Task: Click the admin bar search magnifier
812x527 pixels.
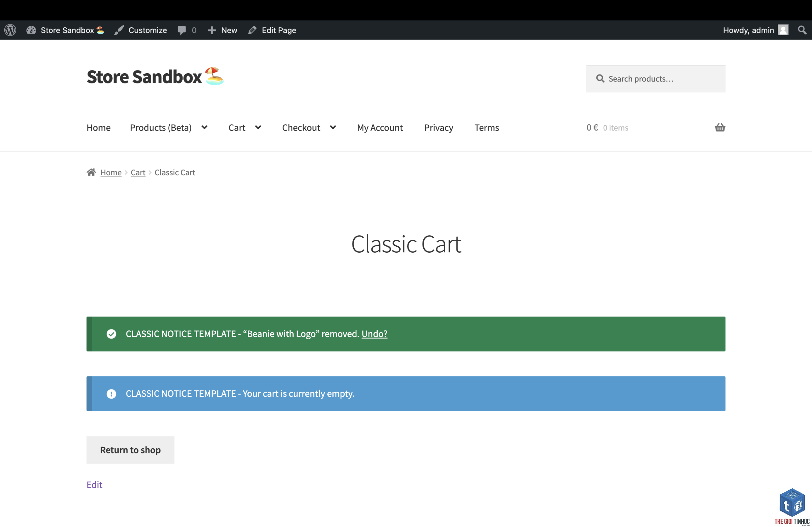Action: click(x=802, y=30)
